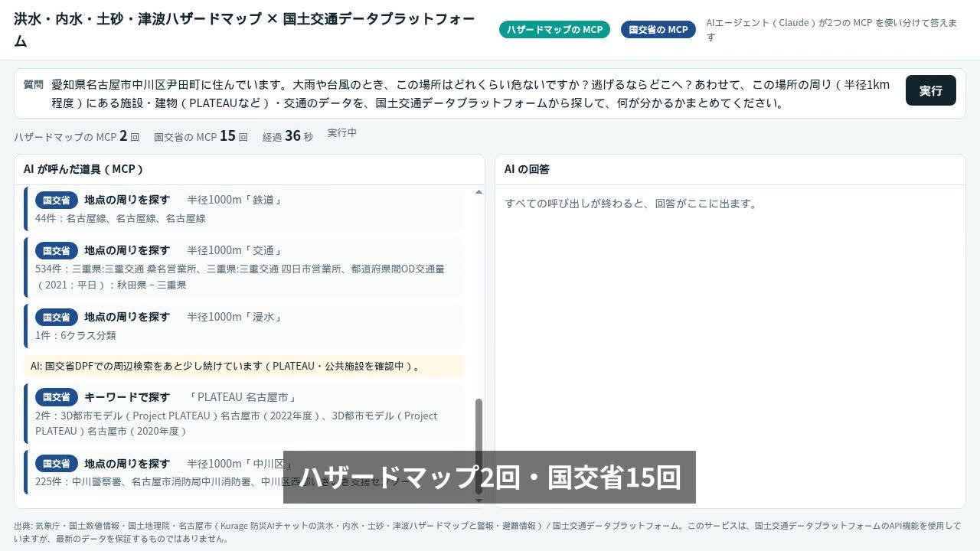
Task: Click 地点の周りを探す on the 浸水 card
Action: coord(127,317)
